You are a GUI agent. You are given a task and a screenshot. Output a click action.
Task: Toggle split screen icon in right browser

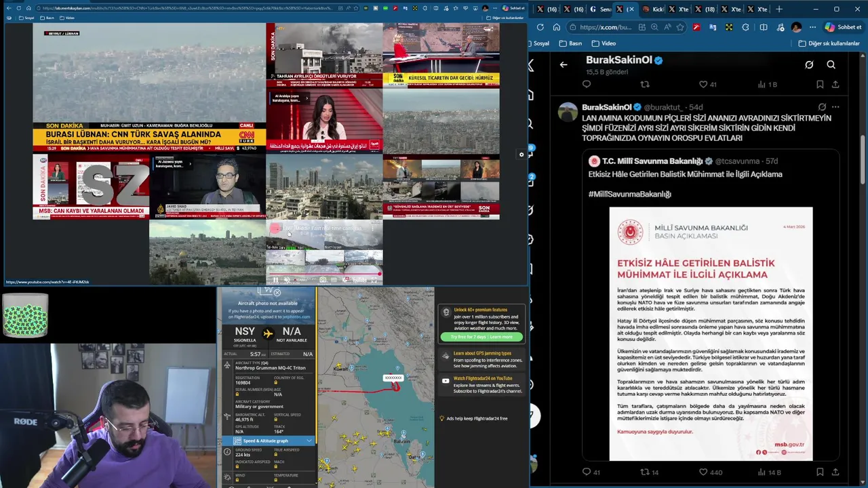(x=764, y=27)
